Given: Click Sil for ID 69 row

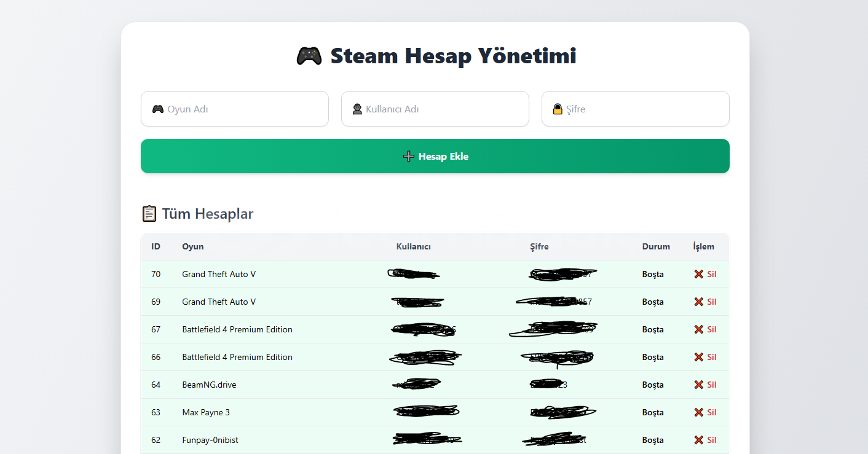Looking at the screenshot, I should (x=705, y=302).
